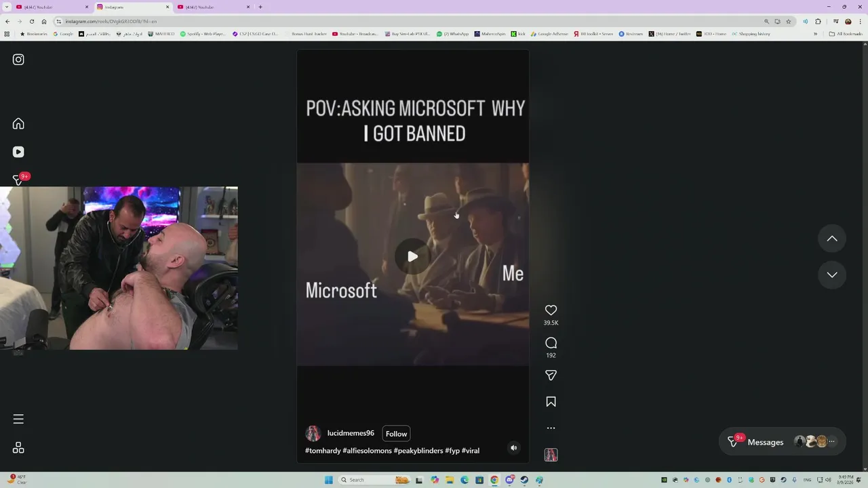Screen dimensions: 868x488
Task: Open the Chrome profile avatar
Action: [848, 21]
